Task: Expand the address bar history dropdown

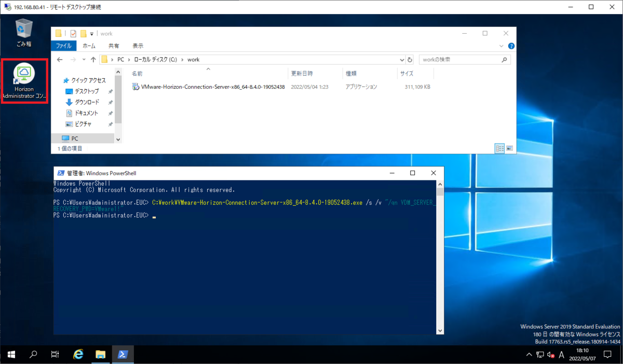Action: (x=401, y=60)
